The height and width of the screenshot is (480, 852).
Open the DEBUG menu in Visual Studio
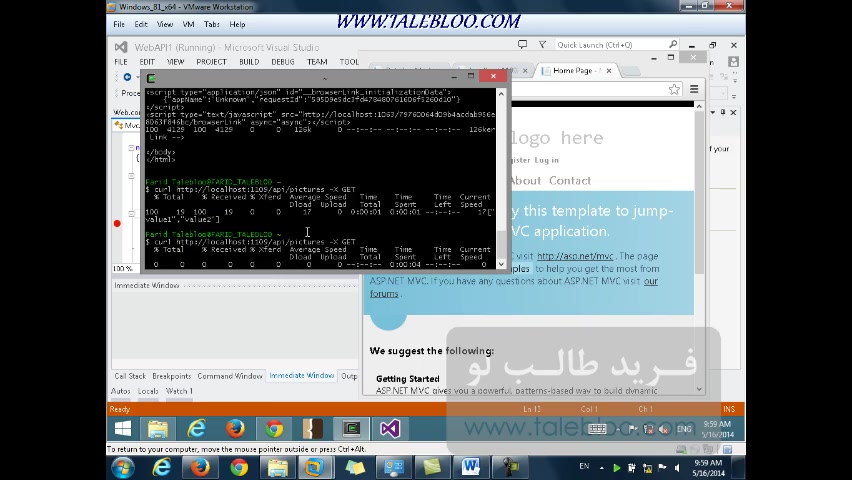[282, 62]
